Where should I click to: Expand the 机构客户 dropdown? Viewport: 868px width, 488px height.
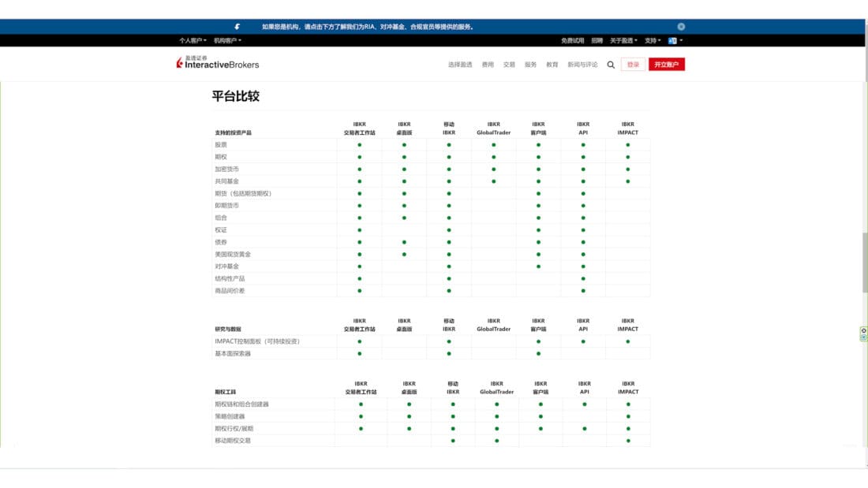point(227,40)
